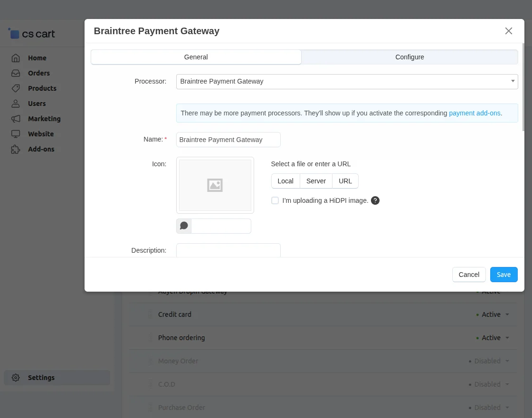Viewport: 532px width, 418px height.
Task: Open the Credit card payment method
Action: tap(174, 314)
